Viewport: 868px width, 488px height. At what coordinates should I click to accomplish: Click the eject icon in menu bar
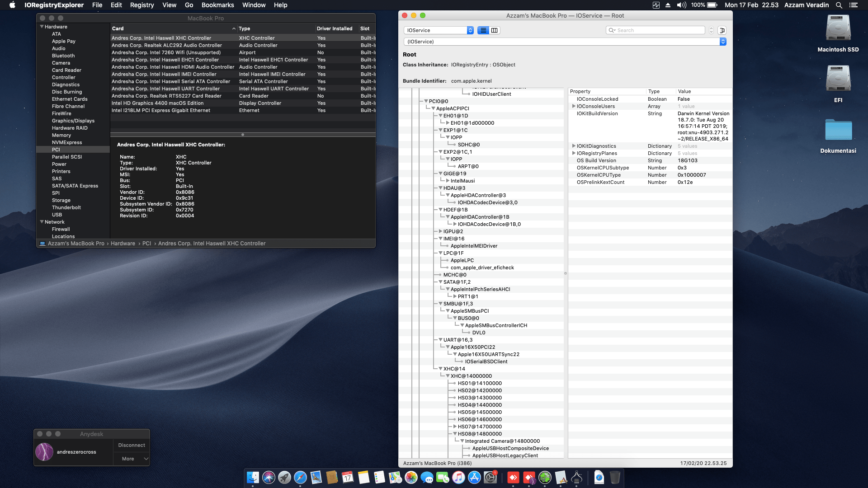coord(668,5)
